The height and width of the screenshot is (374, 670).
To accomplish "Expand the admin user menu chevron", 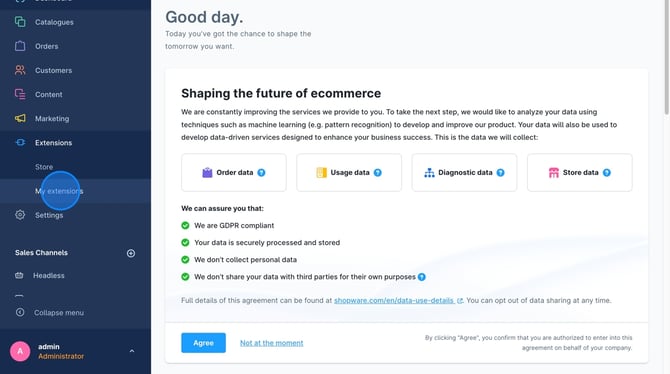I will pos(132,351).
